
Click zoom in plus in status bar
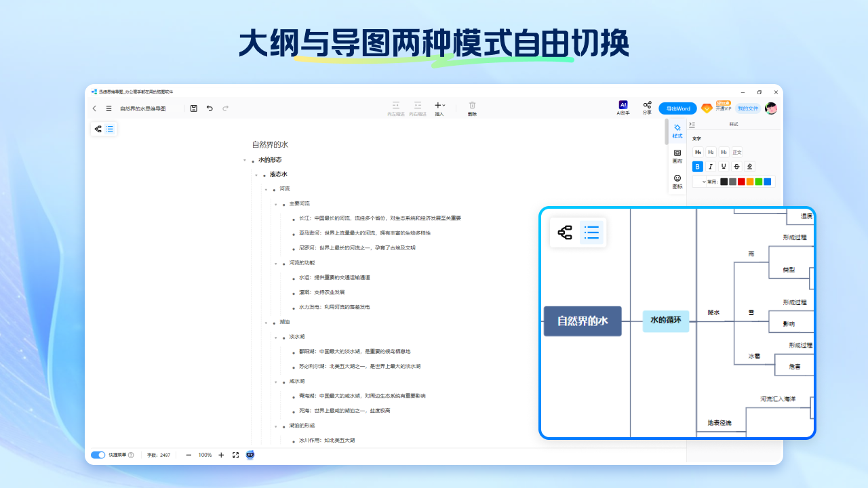coord(221,455)
